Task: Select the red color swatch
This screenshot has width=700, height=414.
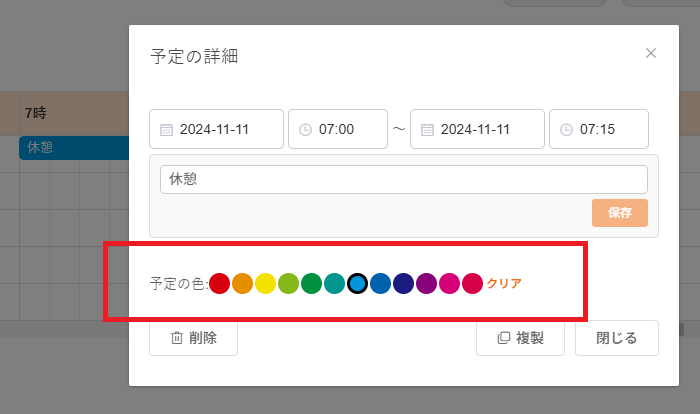Action: 220,283
